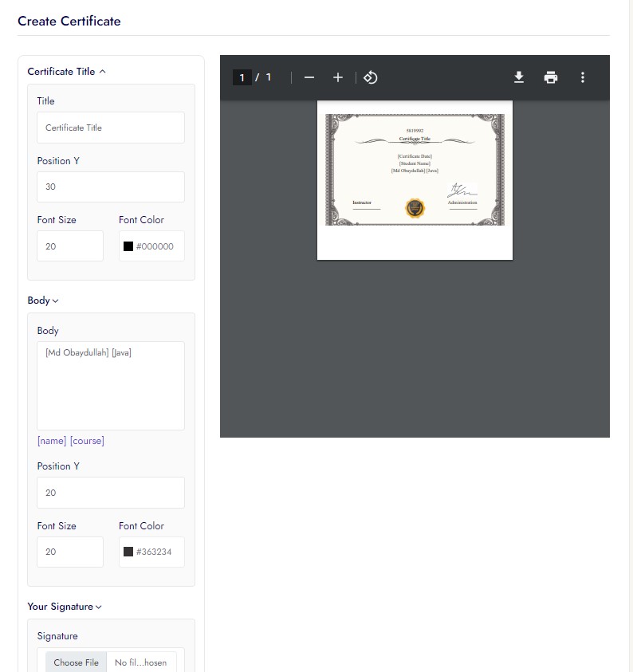633x672 pixels.
Task: Click the PDF download icon
Action: click(519, 77)
